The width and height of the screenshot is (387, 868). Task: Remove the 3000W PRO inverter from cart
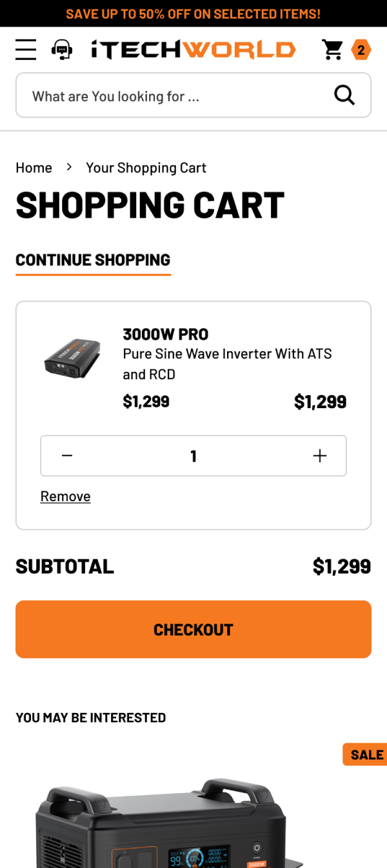point(65,497)
